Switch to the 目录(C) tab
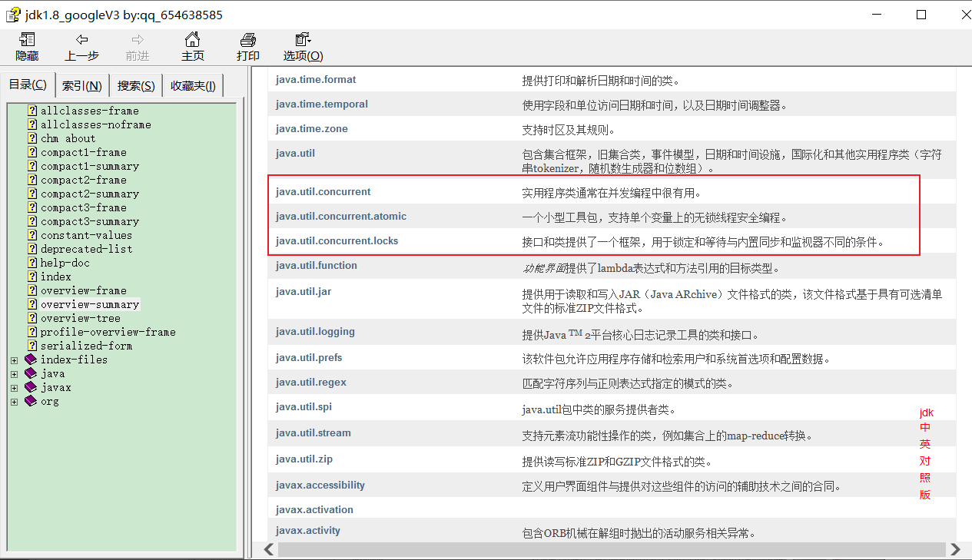 (x=28, y=84)
